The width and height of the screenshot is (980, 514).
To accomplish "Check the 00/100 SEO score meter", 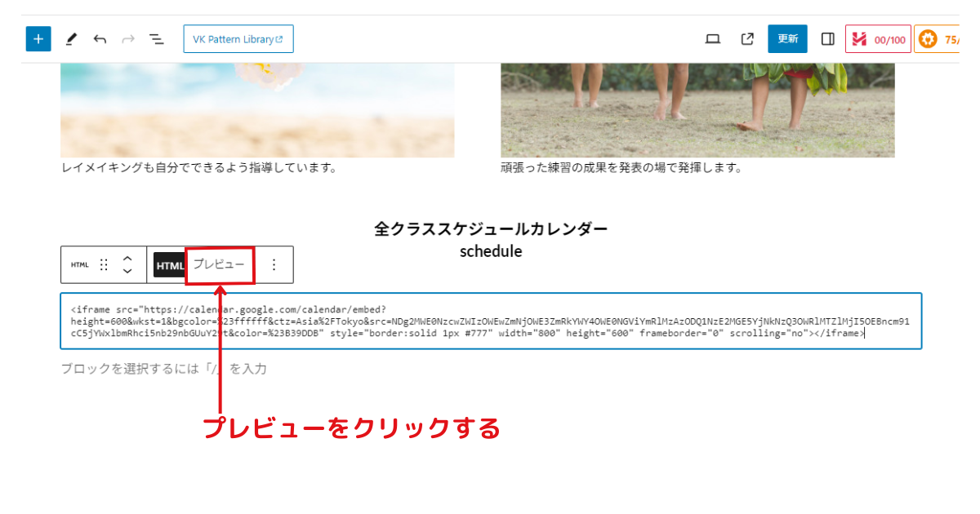I will click(x=878, y=38).
